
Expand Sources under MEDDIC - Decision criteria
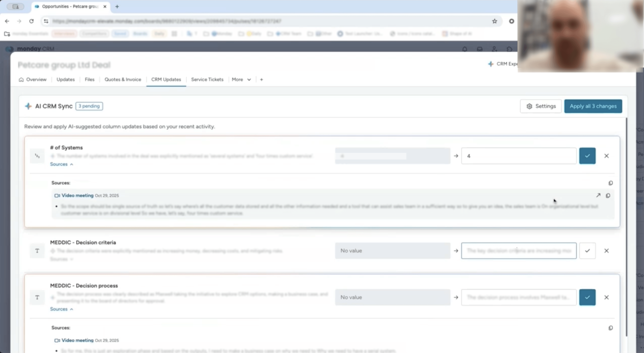click(62, 259)
